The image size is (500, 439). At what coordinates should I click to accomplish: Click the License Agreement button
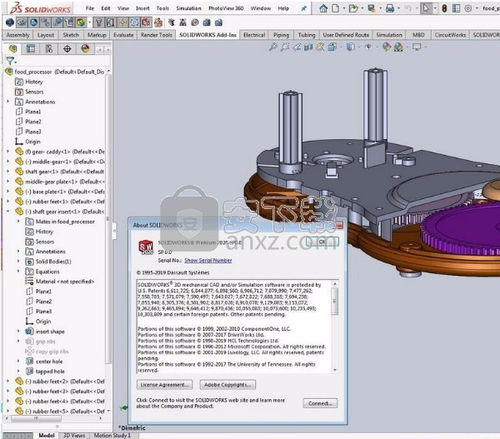(165, 385)
